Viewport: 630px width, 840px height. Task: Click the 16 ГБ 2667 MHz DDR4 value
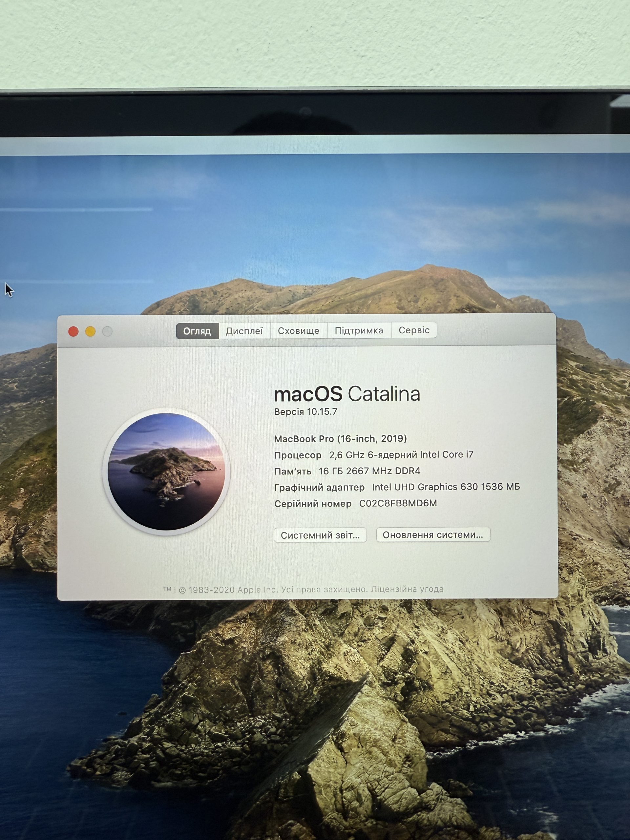[369, 471]
